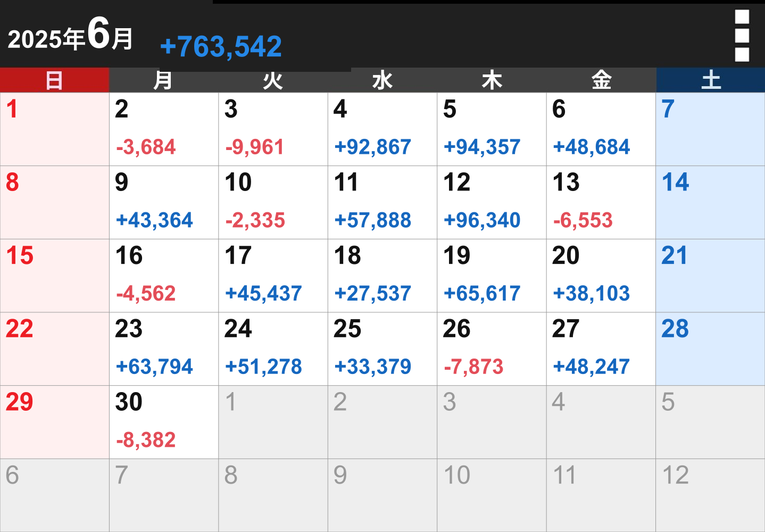Viewport: 765px width, 532px height.
Task: Open June 18 showing +27,537
Action: click(382, 276)
